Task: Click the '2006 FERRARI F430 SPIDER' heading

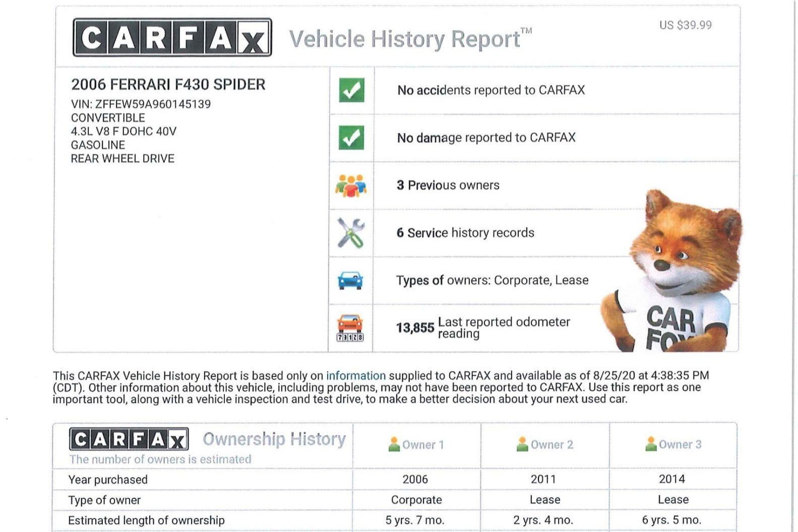Action: [x=168, y=84]
